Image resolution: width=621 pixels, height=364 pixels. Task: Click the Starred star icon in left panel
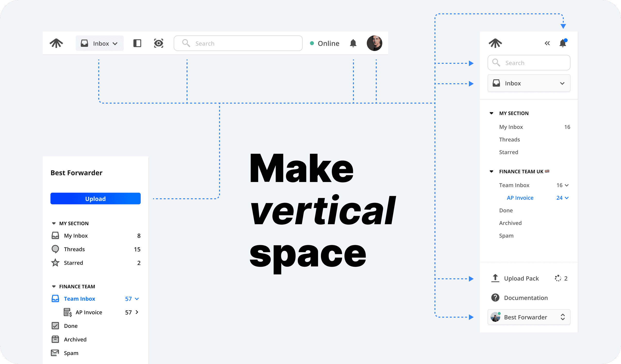[55, 263]
